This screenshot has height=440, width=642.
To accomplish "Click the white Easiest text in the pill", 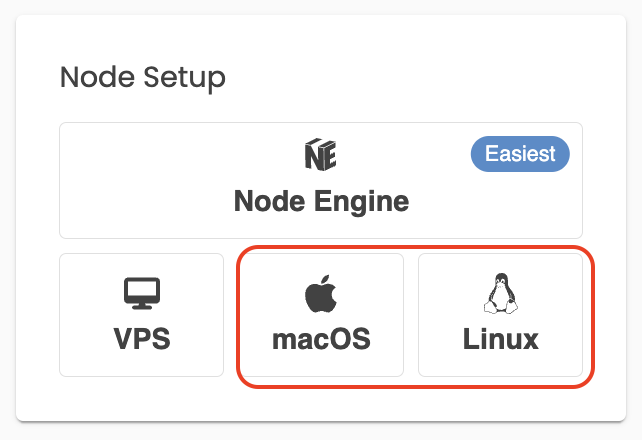I will 520,154.
